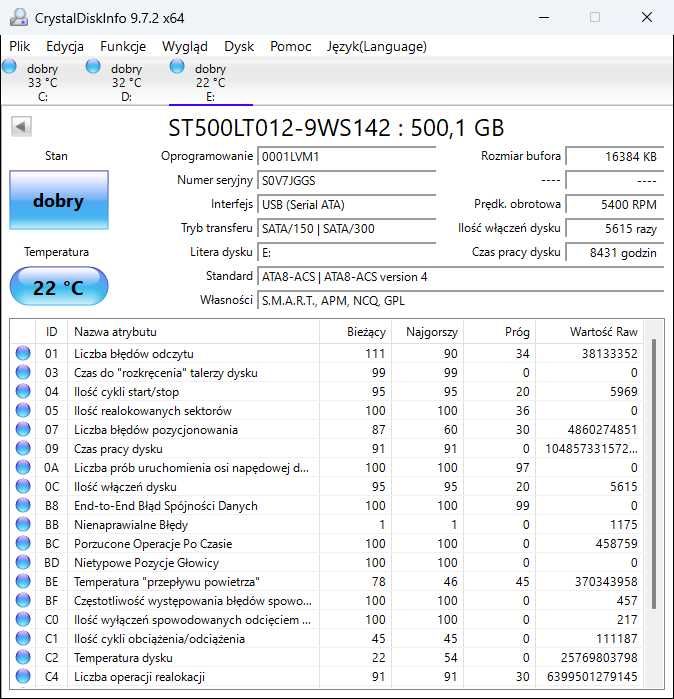Click the dobry health status button

[59, 200]
